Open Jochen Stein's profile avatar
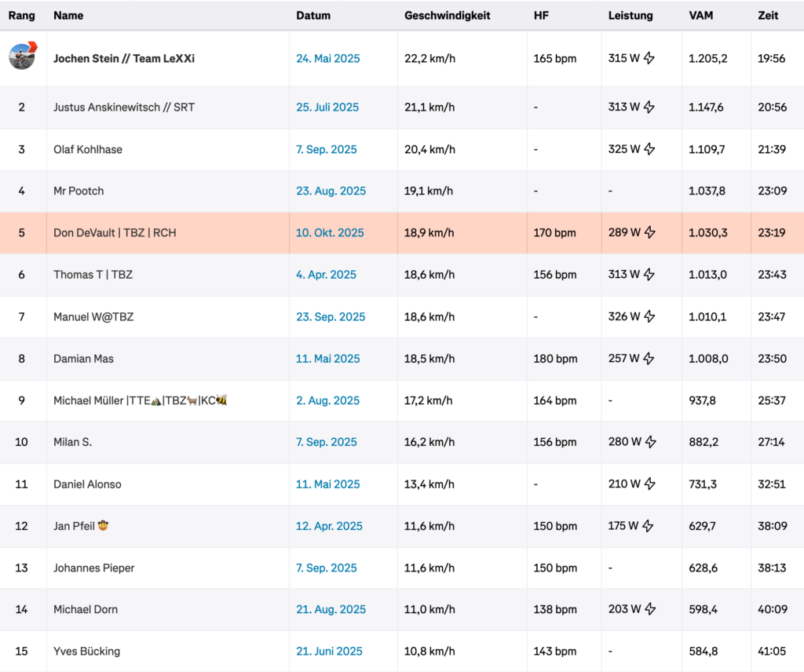The image size is (804, 672). click(22, 57)
